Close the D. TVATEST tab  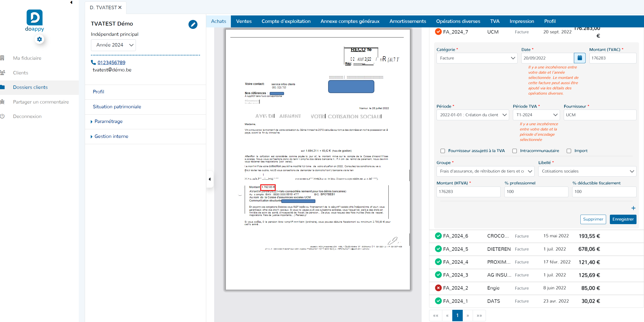click(120, 7)
